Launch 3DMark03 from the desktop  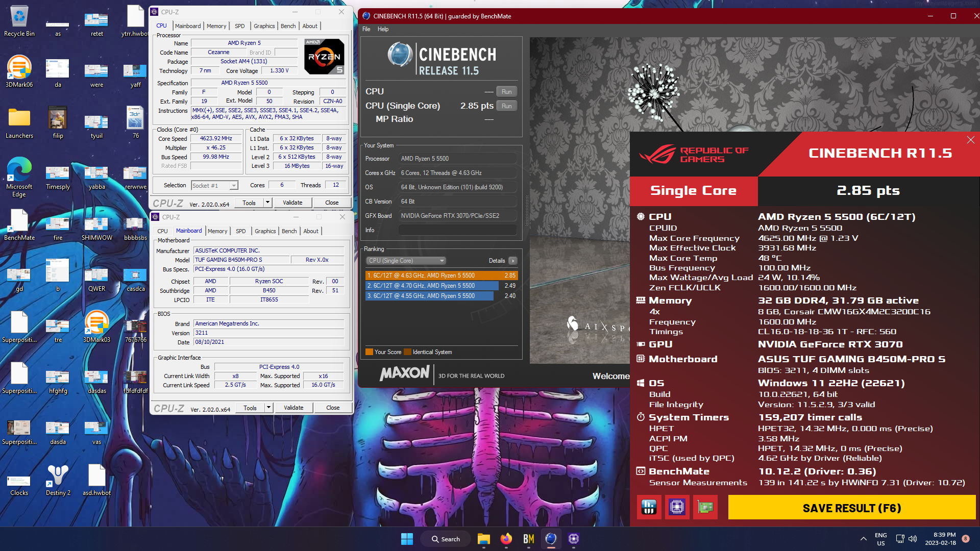(x=96, y=327)
